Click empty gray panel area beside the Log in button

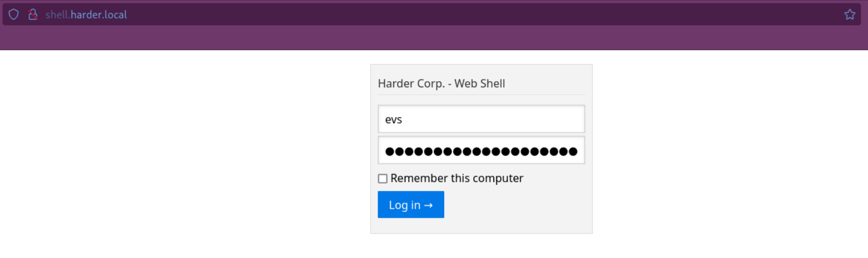[515, 205]
